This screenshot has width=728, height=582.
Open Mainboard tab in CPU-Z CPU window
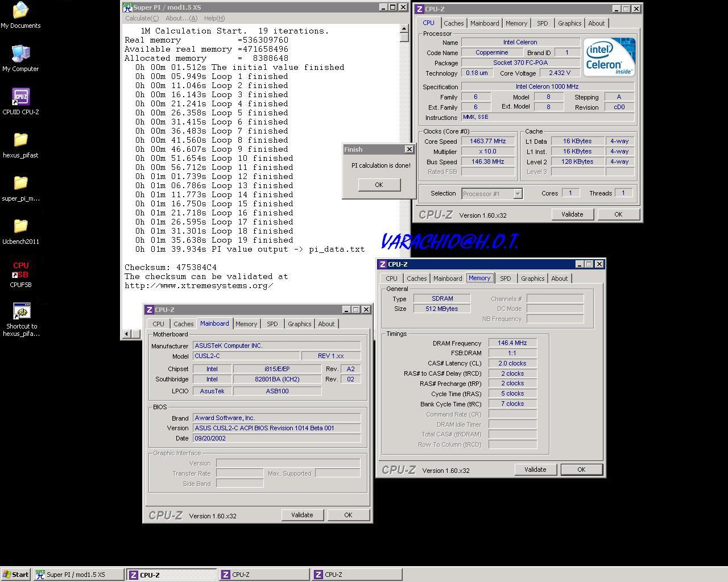click(485, 23)
